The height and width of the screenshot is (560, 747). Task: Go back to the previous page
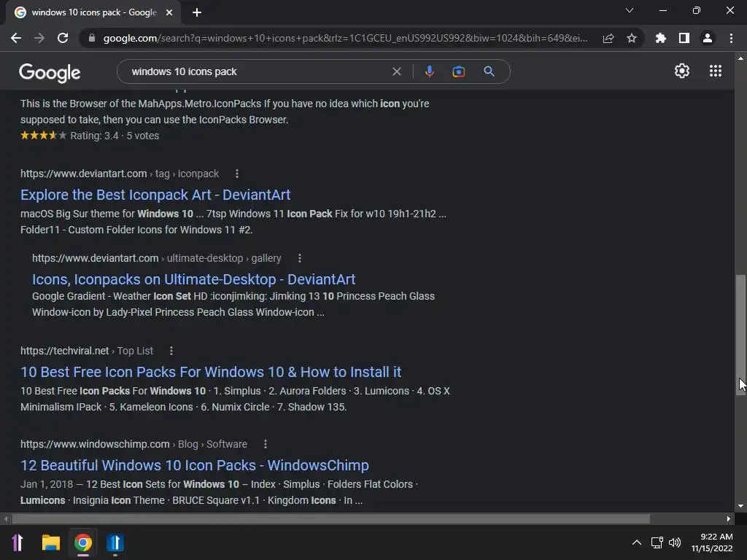click(16, 38)
